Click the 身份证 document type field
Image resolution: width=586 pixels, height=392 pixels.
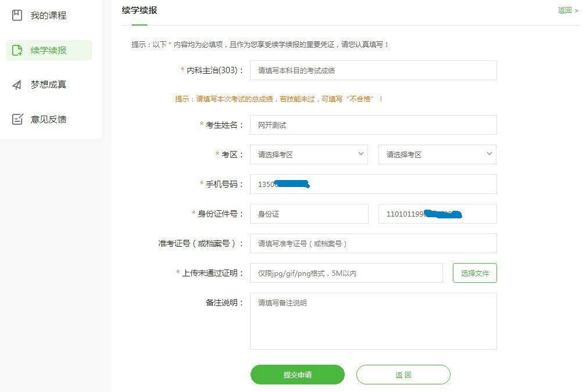pos(309,214)
